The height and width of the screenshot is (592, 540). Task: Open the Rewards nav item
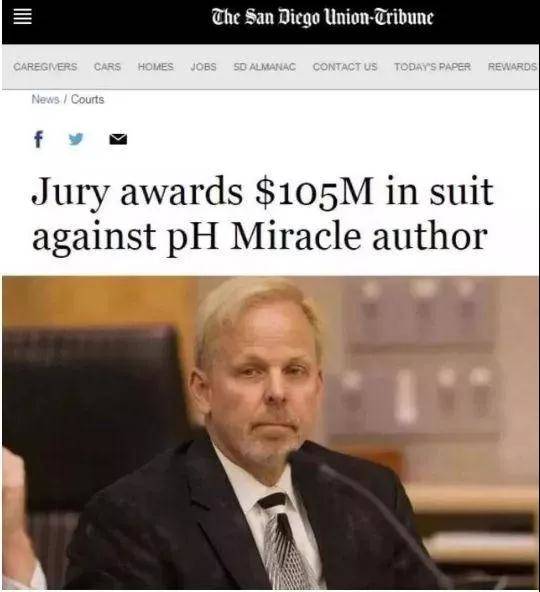(512, 67)
